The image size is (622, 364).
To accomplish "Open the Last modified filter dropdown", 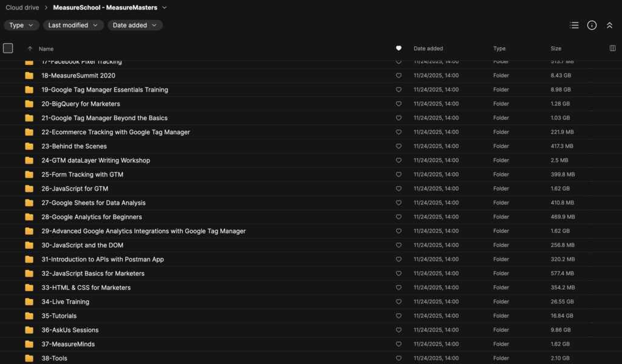I will pos(73,25).
